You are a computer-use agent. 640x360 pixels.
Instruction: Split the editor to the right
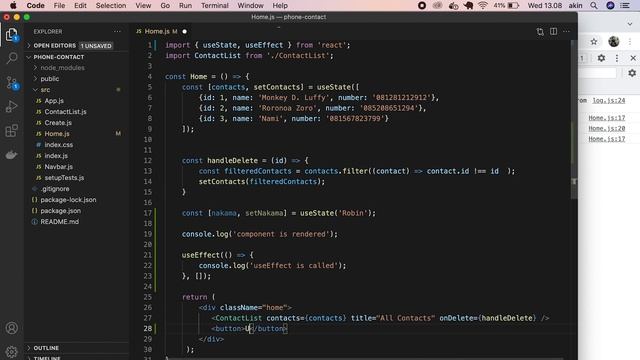pos(553,31)
